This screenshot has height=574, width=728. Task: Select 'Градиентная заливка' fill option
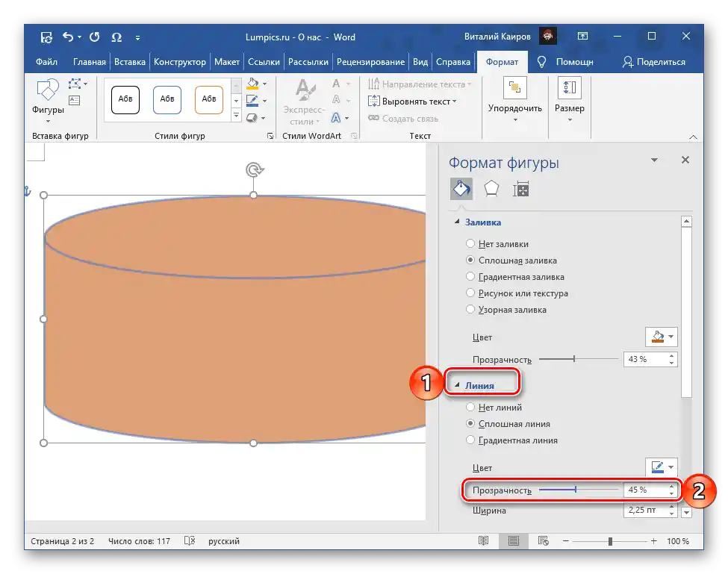[470, 277]
